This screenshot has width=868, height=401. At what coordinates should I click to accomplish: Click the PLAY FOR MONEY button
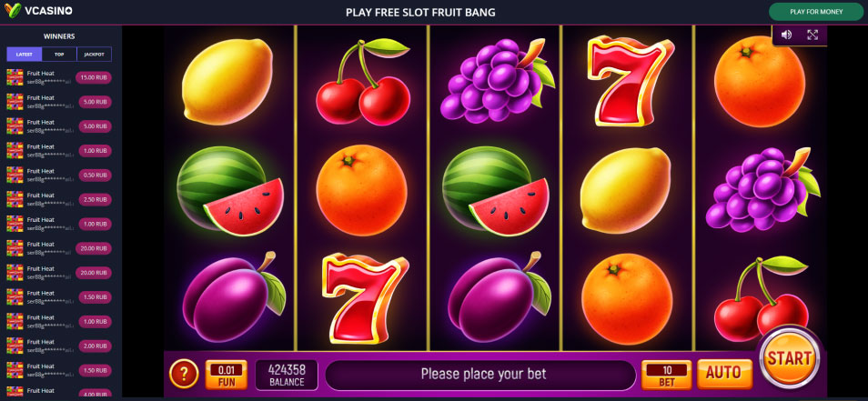816,12
